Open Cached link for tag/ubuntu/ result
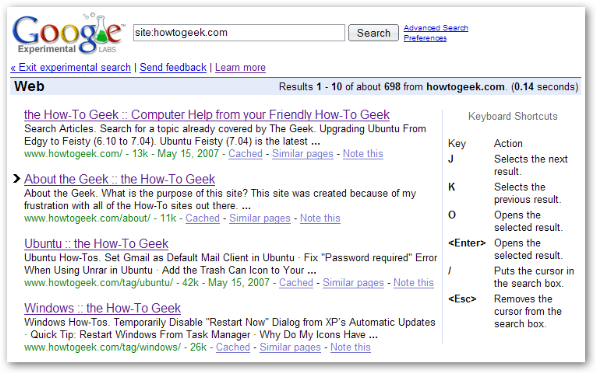The width and height of the screenshot is (596, 373). coord(296,283)
